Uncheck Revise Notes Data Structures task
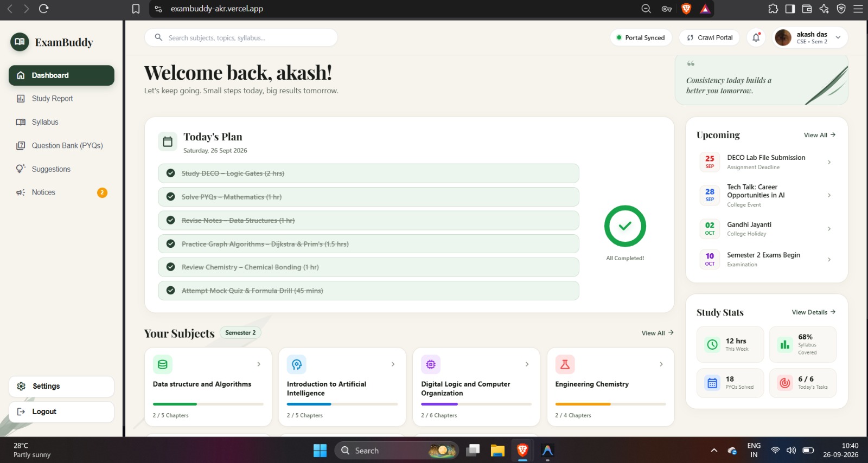 (x=170, y=220)
